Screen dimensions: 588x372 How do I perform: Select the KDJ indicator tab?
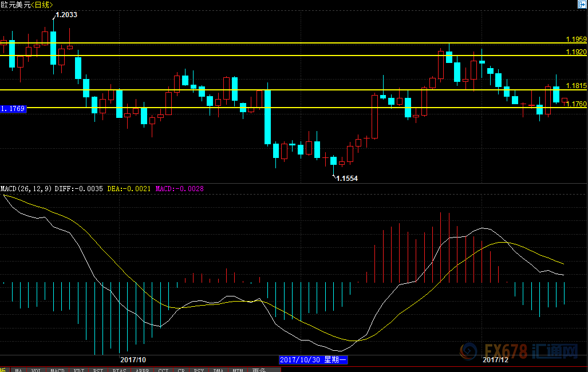78,370
